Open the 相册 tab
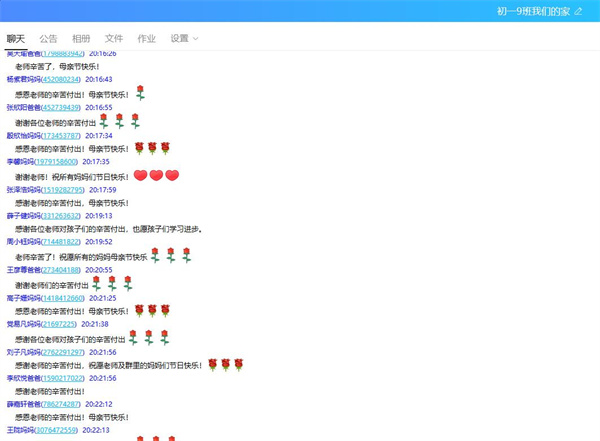 (81, 38)
